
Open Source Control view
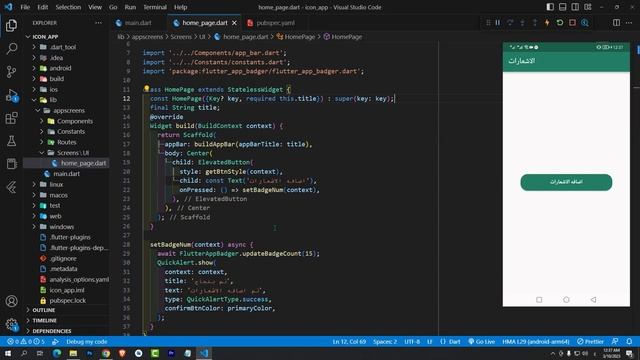11,72
